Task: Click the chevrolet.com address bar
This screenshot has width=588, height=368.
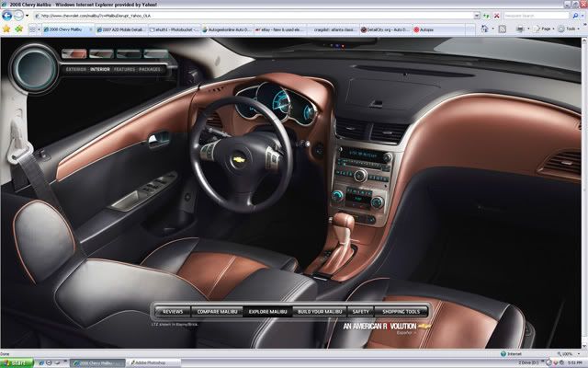Action: (254, 16)
